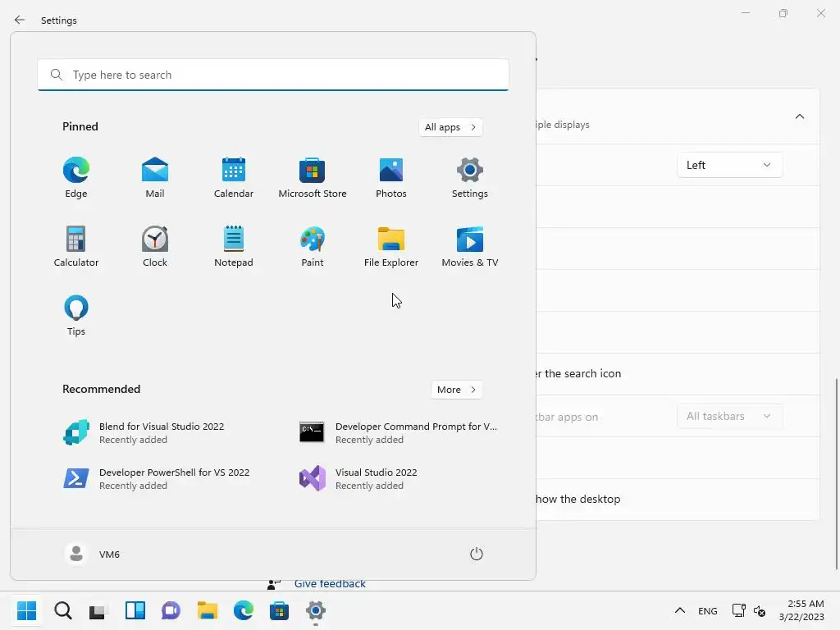Open Settings from the Pinned section
Viewport: 840px width, 630px height.
[x=470, y=177]
